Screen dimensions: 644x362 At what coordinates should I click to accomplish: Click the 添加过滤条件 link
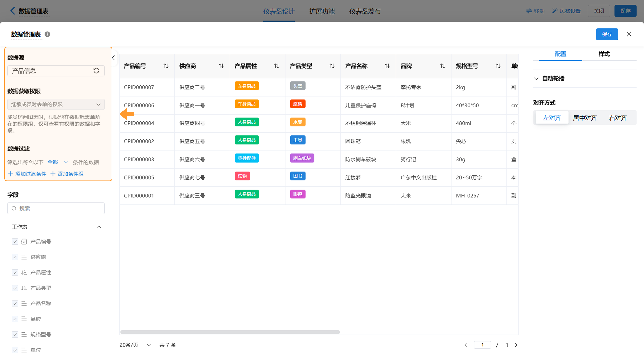coord(31,174)
